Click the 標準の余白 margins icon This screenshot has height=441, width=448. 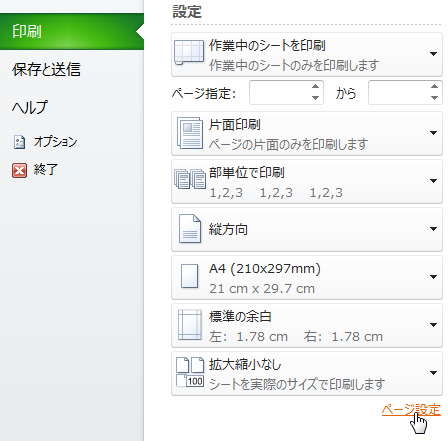(190, 325)
